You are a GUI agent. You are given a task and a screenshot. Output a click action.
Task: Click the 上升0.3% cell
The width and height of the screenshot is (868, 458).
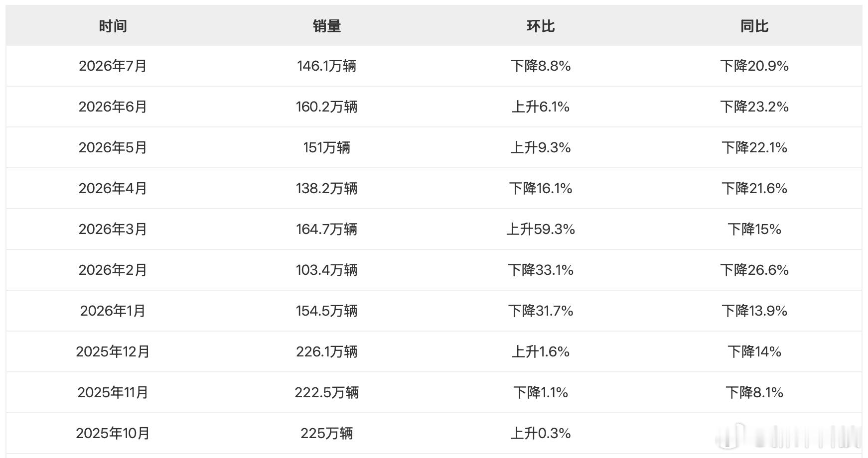click(x=541, y=433)
